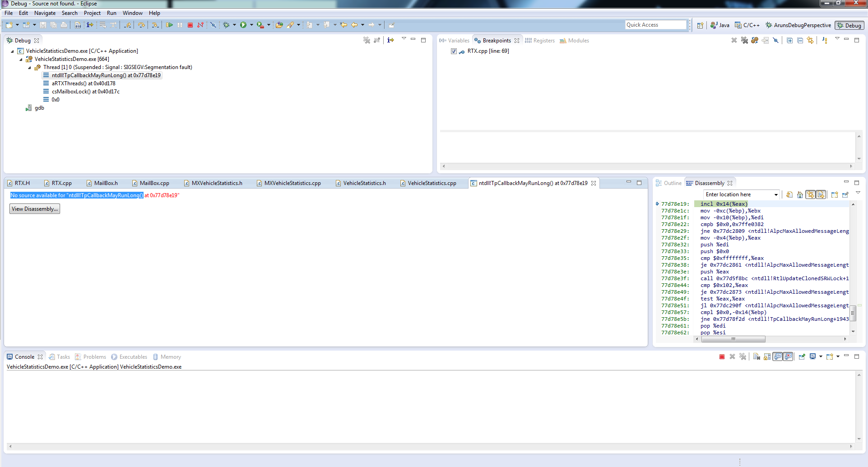
Task: Click Collapse All in Breakpoints view
Action: (800, 40)
